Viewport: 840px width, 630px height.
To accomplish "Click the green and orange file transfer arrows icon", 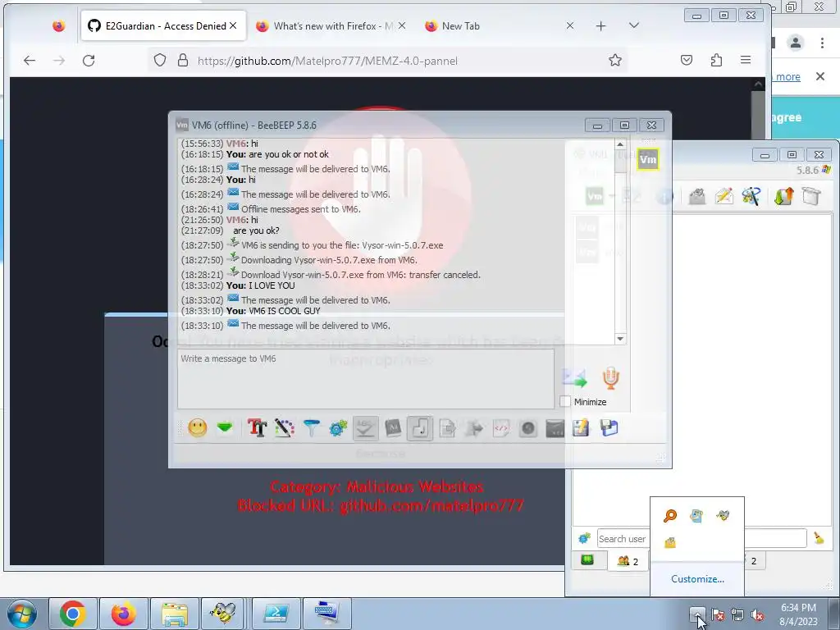I will point(783,196).
